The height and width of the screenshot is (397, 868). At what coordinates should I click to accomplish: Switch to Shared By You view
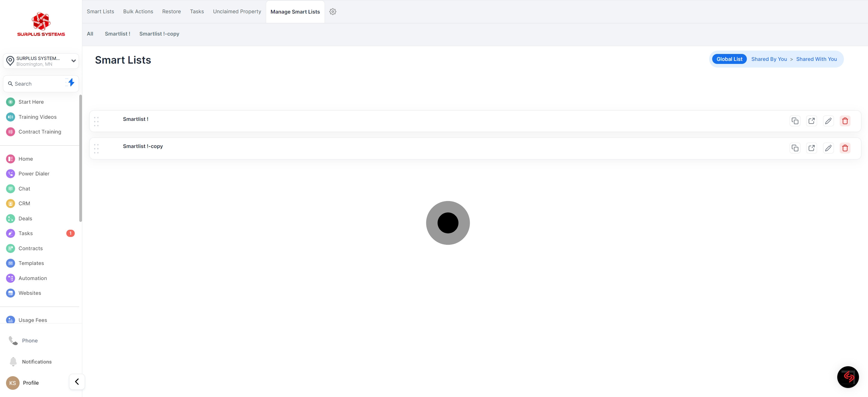click(x=769, y=59)
